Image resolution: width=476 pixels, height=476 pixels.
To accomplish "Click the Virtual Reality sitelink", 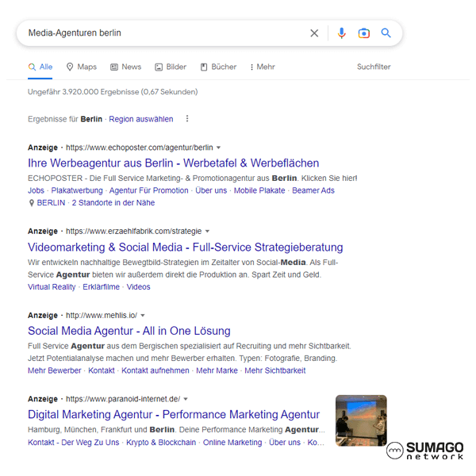I will [52, 287].
